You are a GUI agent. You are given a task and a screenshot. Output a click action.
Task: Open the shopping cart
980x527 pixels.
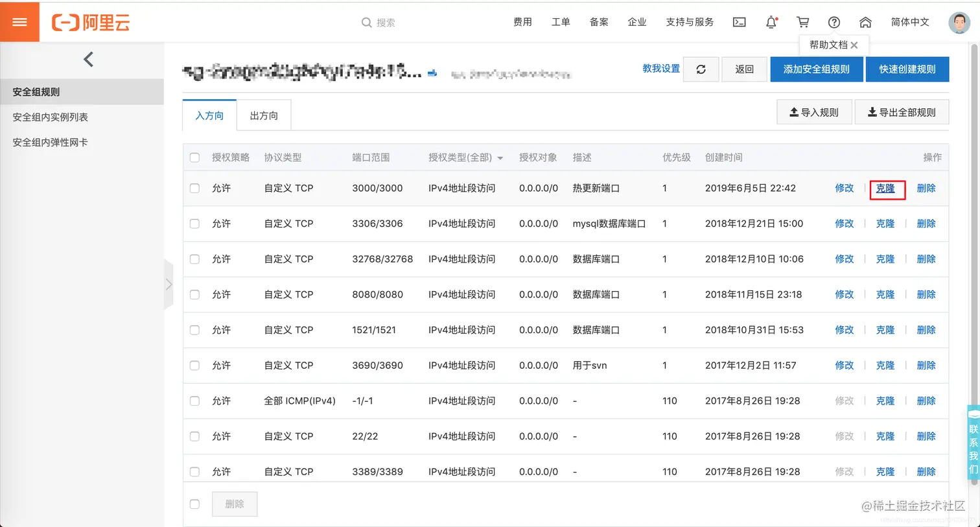[803, 22]
